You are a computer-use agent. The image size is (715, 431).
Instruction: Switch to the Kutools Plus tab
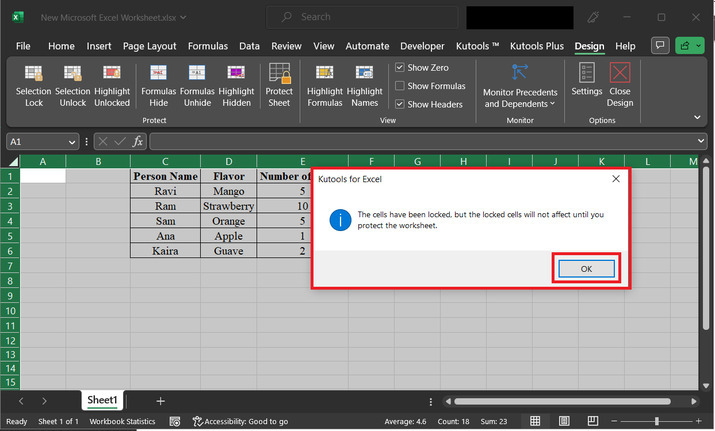click(x=538, y=46)
